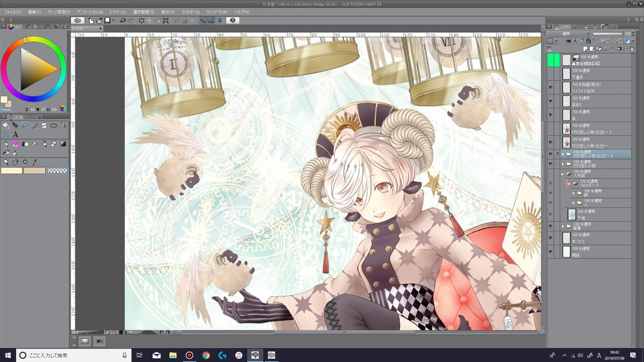Hide the 付け足し小物 のコピー layer
The image size is (644, 362).
click(550, 142)
